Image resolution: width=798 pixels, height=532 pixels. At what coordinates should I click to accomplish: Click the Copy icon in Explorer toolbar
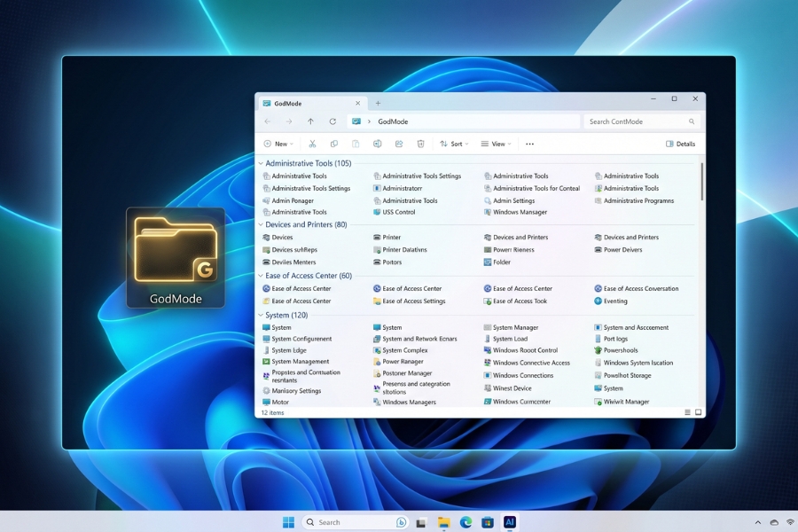click(334, 144)
